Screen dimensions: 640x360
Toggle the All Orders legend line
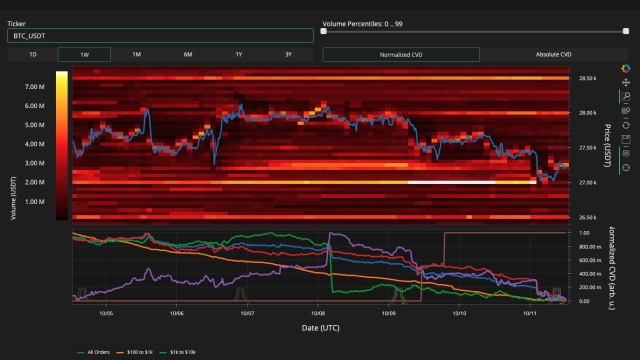tap(93, 352)
